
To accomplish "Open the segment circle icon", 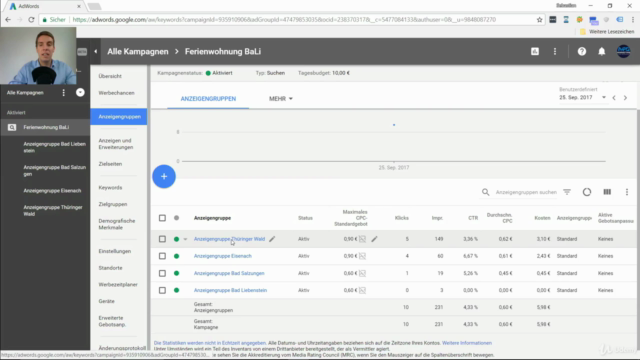I will click(587, 192).
